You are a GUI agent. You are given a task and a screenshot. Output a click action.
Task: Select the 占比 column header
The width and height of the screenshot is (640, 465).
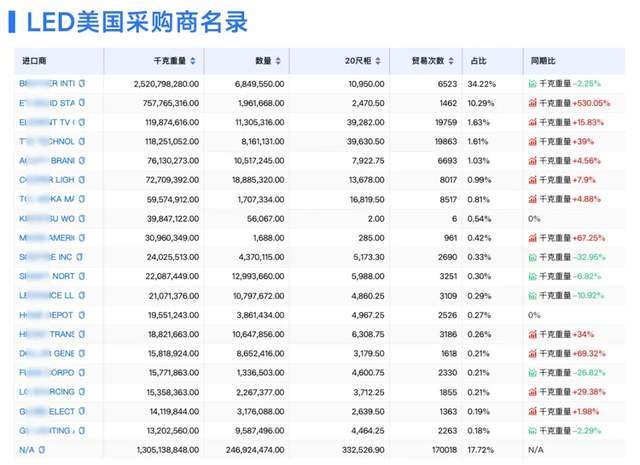[x=478, y=61]
